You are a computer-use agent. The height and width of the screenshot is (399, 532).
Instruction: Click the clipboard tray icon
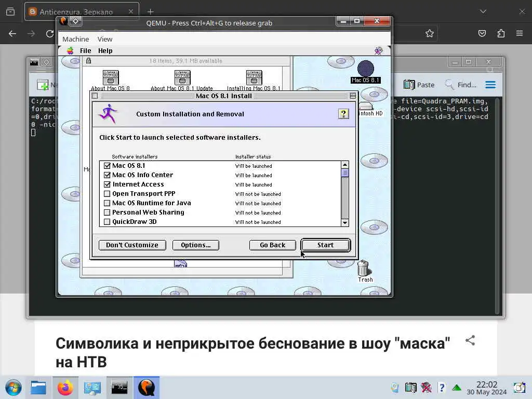click(x=410, y=388)
